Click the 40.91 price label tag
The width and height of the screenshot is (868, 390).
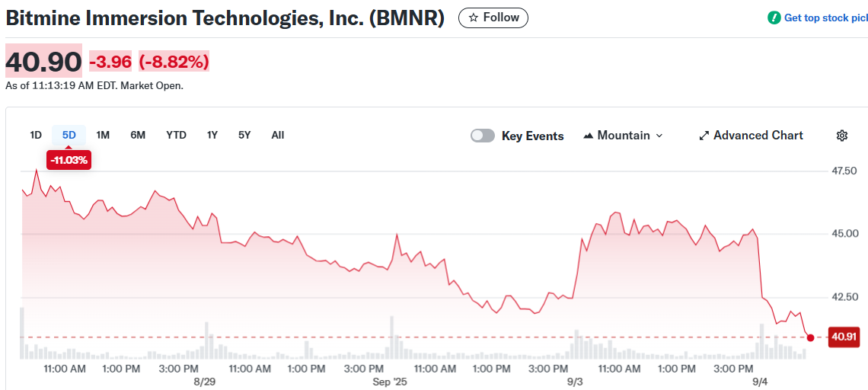point(844,336)
